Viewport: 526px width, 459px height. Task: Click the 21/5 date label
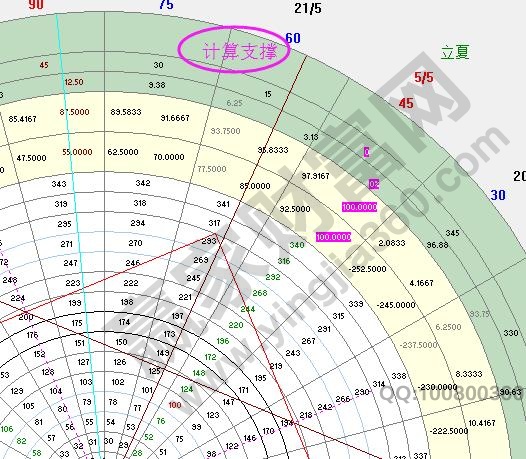[x=308, y=8]
